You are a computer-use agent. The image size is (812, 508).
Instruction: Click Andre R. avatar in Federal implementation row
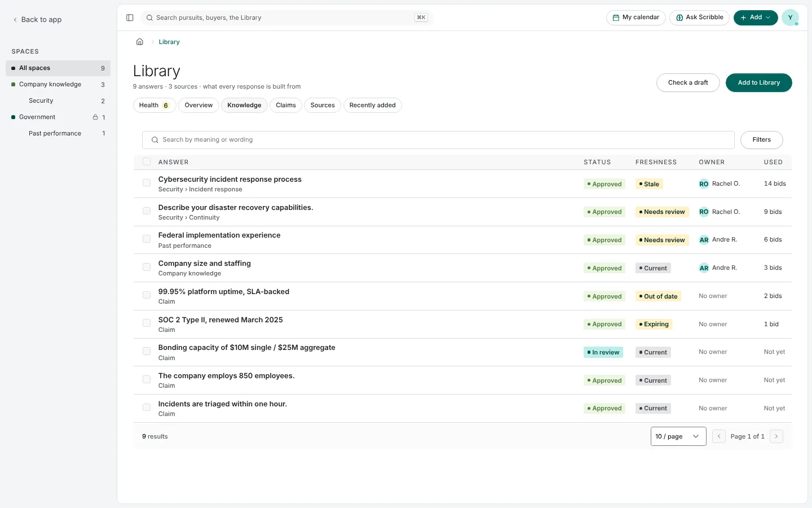tap(704, 240)
